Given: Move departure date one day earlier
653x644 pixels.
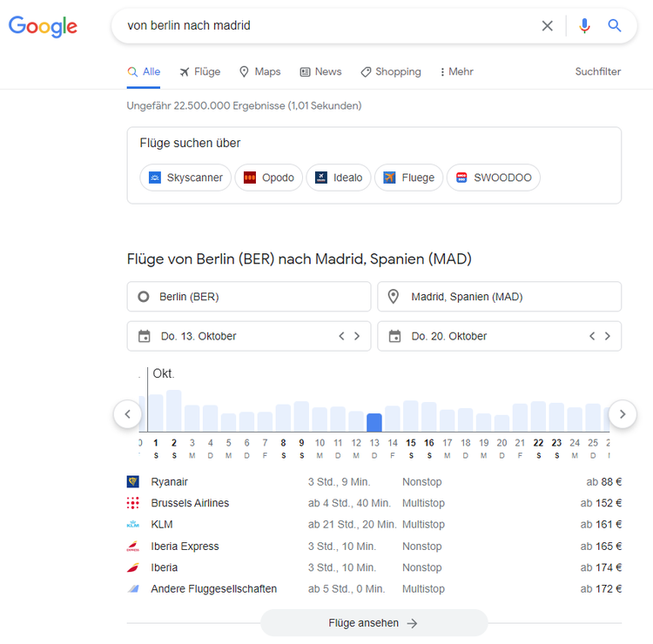Looking at the screenshot, I should (341, 337).
